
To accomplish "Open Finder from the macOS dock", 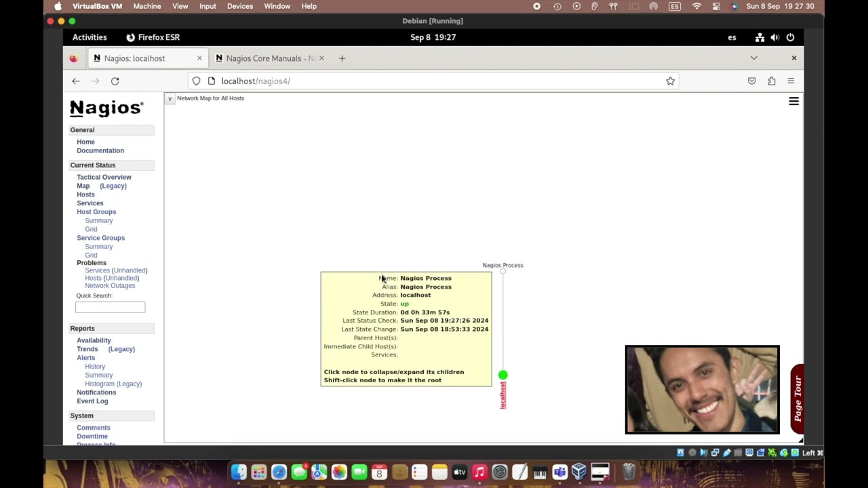I will click(239, 472).
